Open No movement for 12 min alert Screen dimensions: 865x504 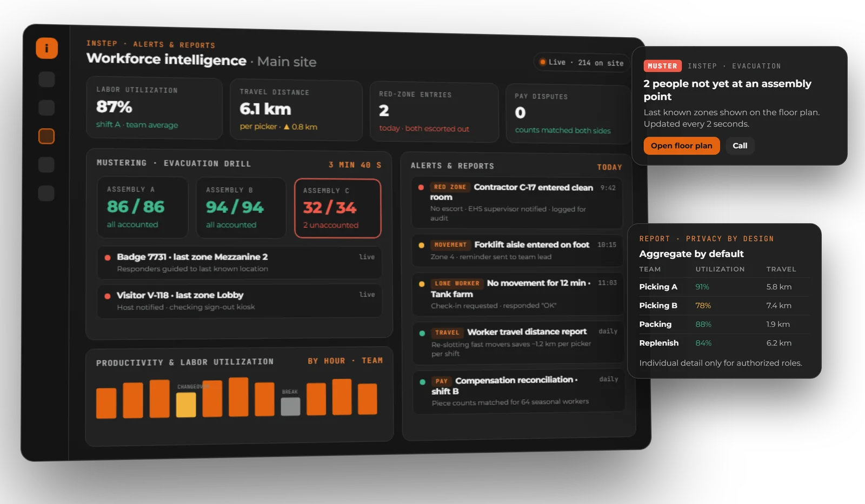point(518,294)
